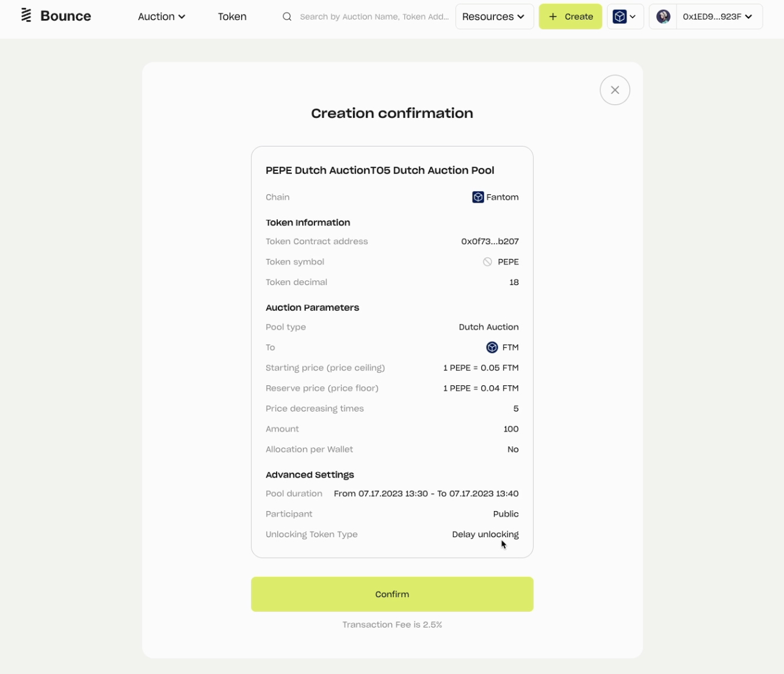Image resolution: width=784 pixels, height=674 pixels.
Task: Click the plus icon on Create
Action: 553,16
